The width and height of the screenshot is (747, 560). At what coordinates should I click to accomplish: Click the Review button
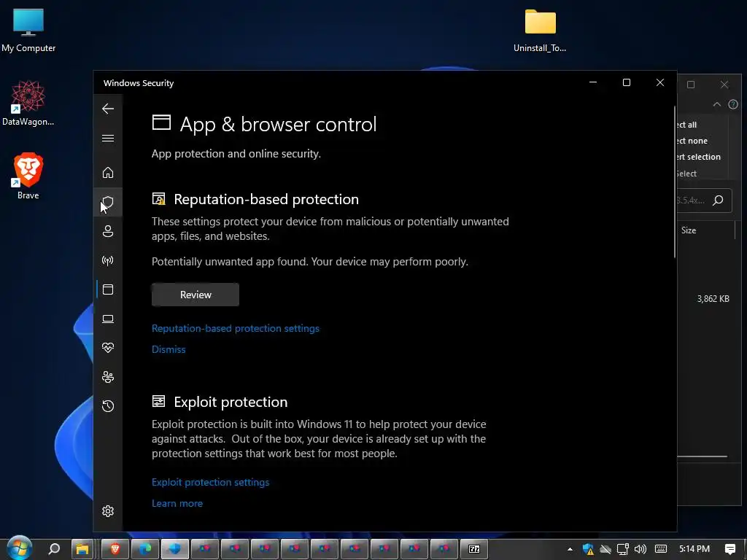click(x=196, y=295)
